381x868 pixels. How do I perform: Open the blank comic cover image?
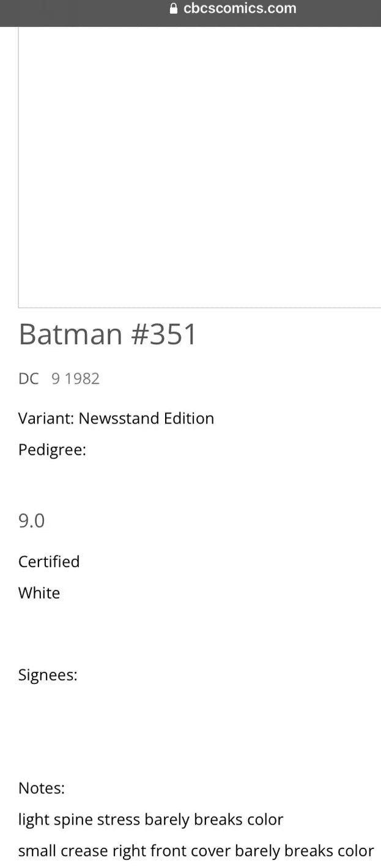tap(199, 166)
